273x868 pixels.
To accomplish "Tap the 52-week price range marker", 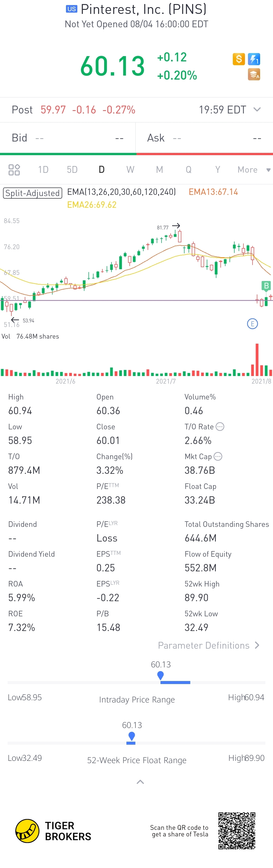I will click(132, 737).
